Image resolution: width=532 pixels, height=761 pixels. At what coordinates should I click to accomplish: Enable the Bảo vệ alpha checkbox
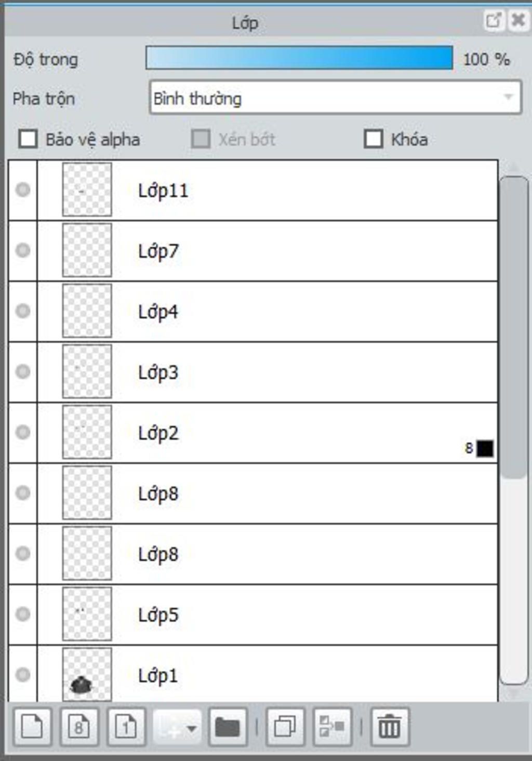pyautogui.click(x=28, y=139)
